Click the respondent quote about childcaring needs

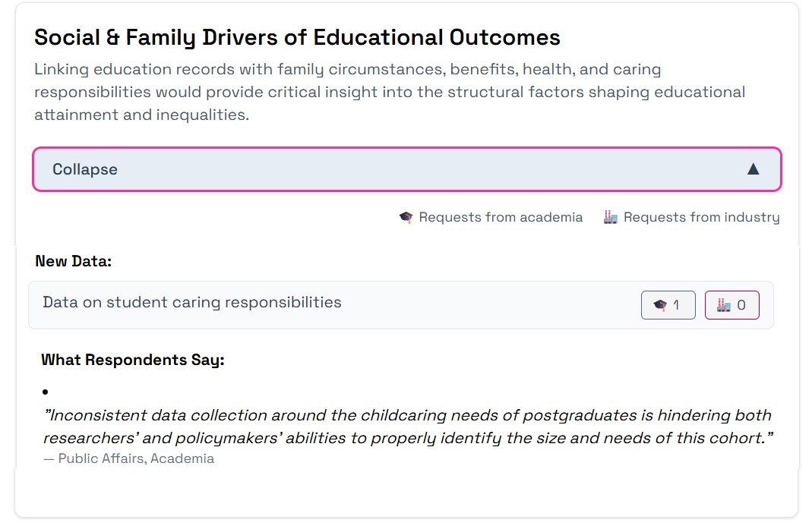pyautogui.click(x=408, y=427)
